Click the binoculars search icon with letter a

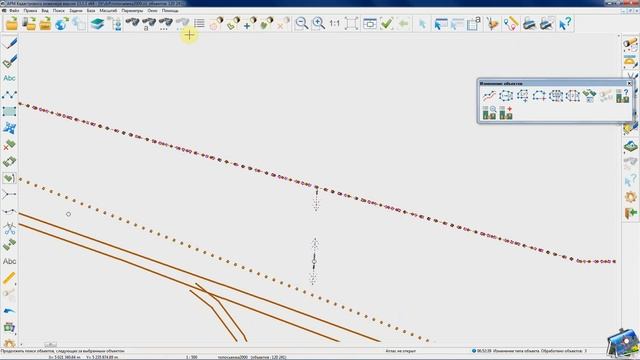click(149, 24)
